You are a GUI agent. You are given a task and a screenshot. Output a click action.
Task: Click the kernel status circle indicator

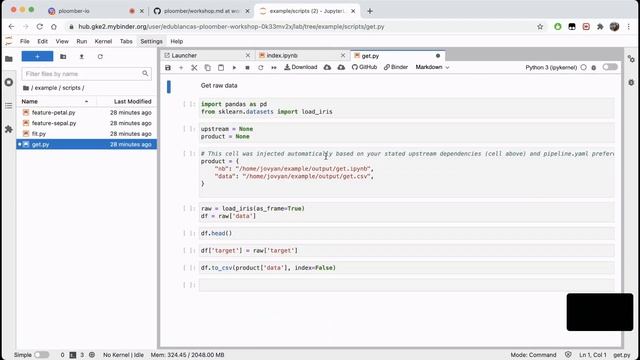click(x=583, y=67)
